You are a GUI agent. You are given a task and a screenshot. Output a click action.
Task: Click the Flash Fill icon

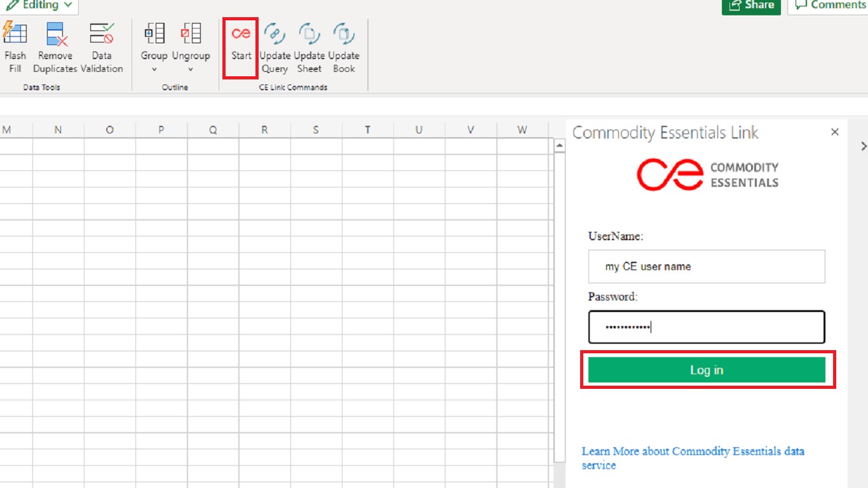click(x=15, y=34)
